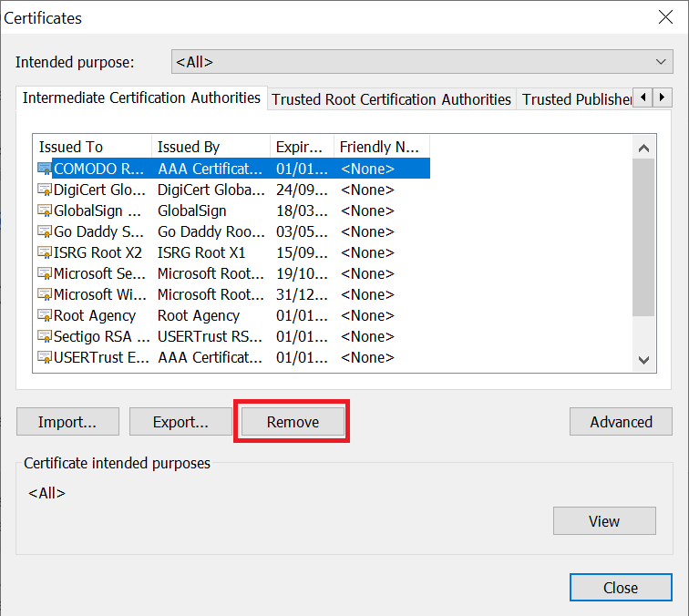Click the Microsoft Wi... certificate icon
The width and height of the screenshot is (689, 616).
45,294
